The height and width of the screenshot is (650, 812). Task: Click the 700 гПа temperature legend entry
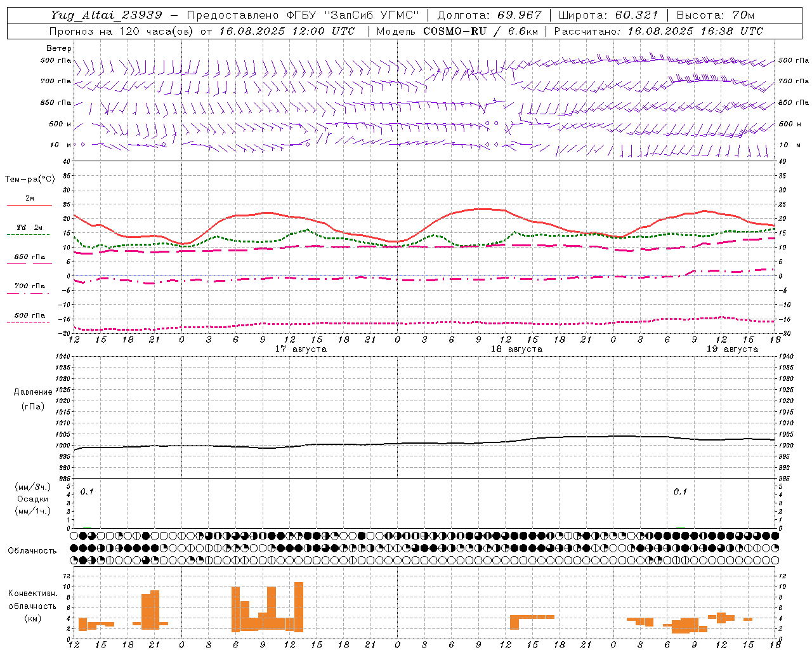[x=29, y=286]
